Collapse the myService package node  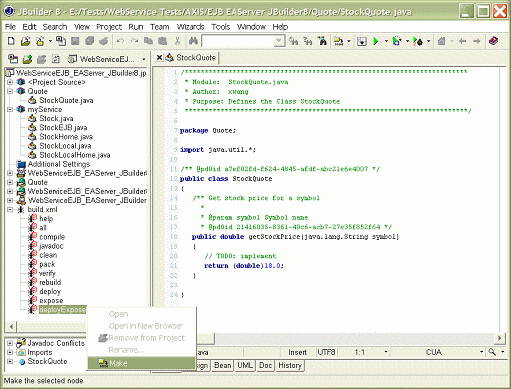(x=10, y=109)
